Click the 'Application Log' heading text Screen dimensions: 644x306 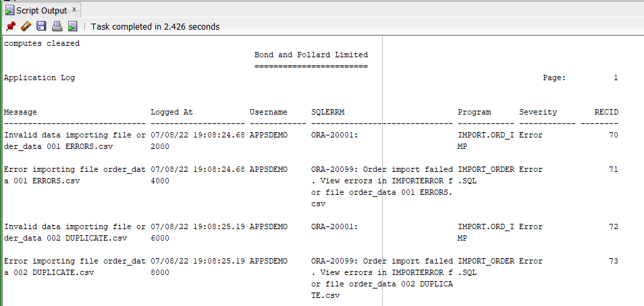[x=39, y=78]
